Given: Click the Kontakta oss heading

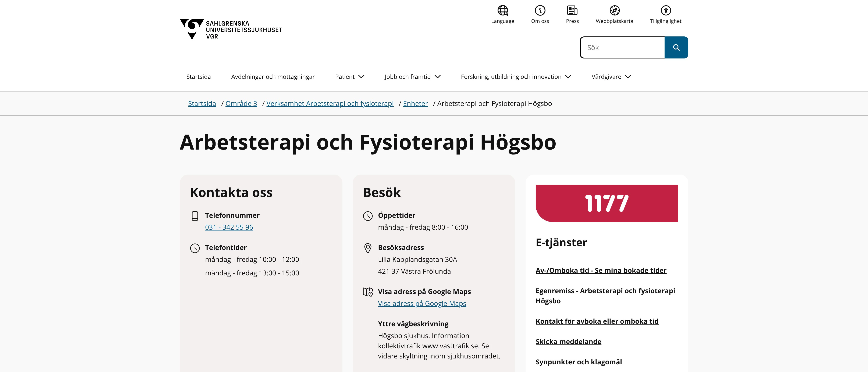Looking at the screenshot, I should 231,193.
